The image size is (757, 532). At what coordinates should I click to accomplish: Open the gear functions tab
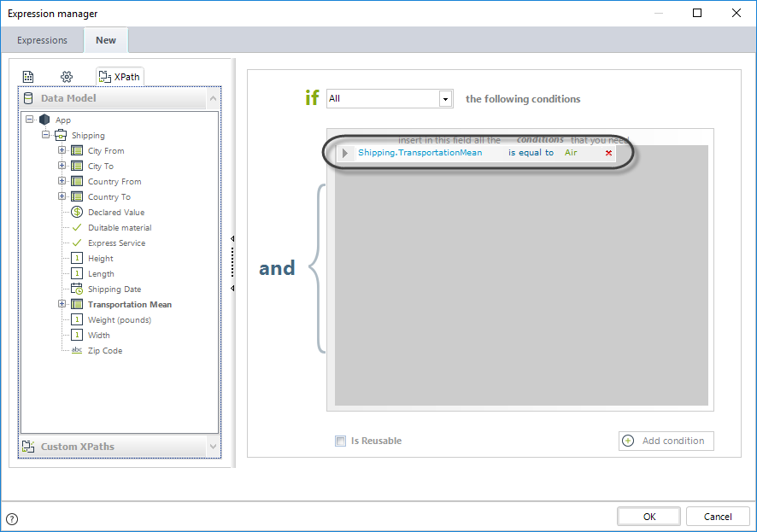(x=67, y=77)
